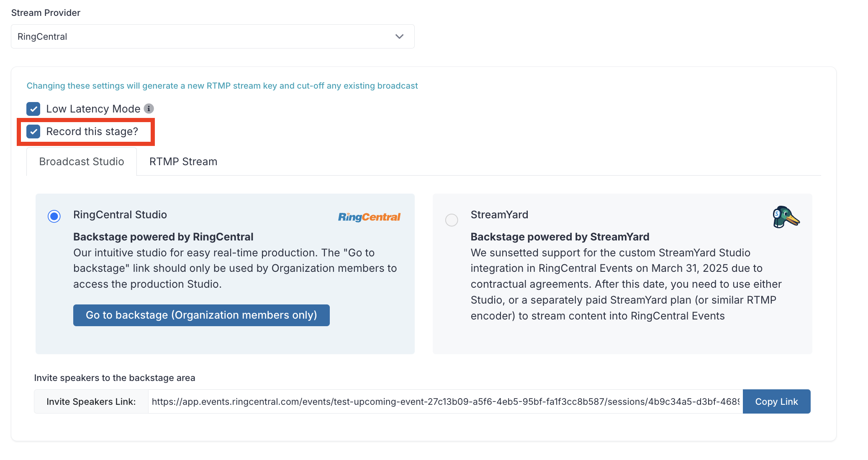The image size is (868, 460).
Task: Uncheck the Low Latency Mode checkbox
Action: tap(33, 109)
